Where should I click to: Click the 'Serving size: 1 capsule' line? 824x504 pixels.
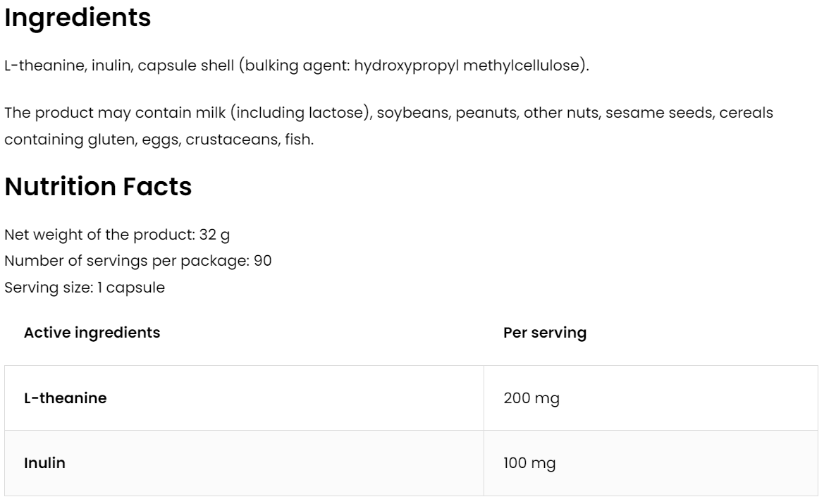click(x=85, y=288)
